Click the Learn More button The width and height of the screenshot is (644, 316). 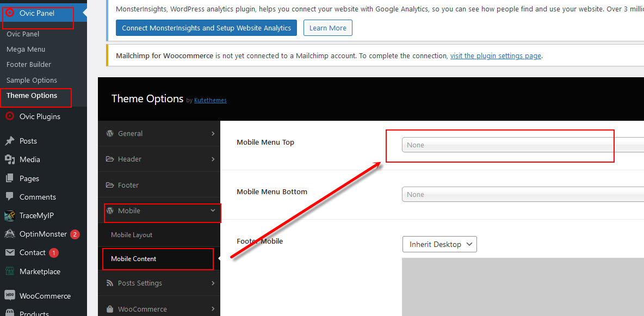(x=328, y=28)
